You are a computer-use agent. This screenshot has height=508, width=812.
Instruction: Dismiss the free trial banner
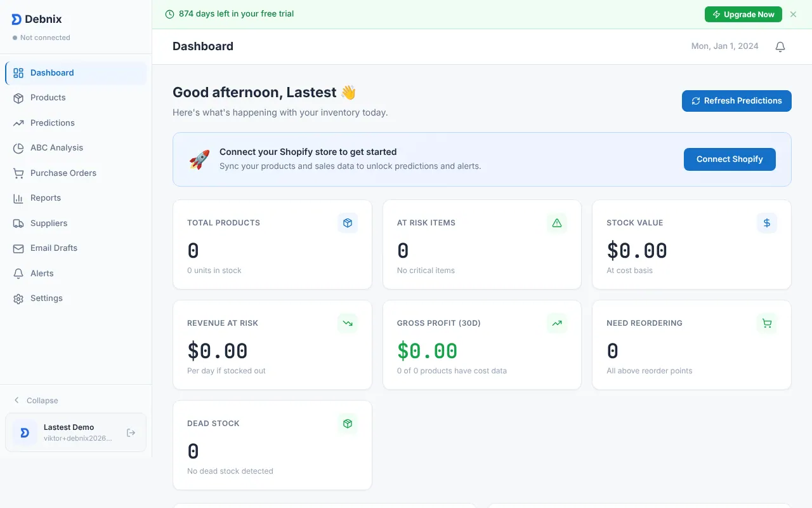(793, 14)
